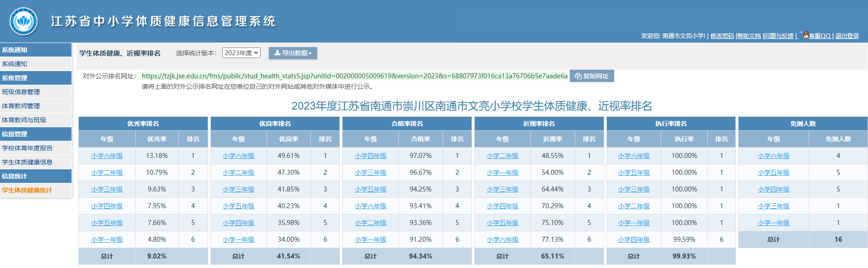Open 体育教师管理 in the sidebar
The width and height of the screenshot is (868, 268).
pyautogui.click(x=36, y=106)
